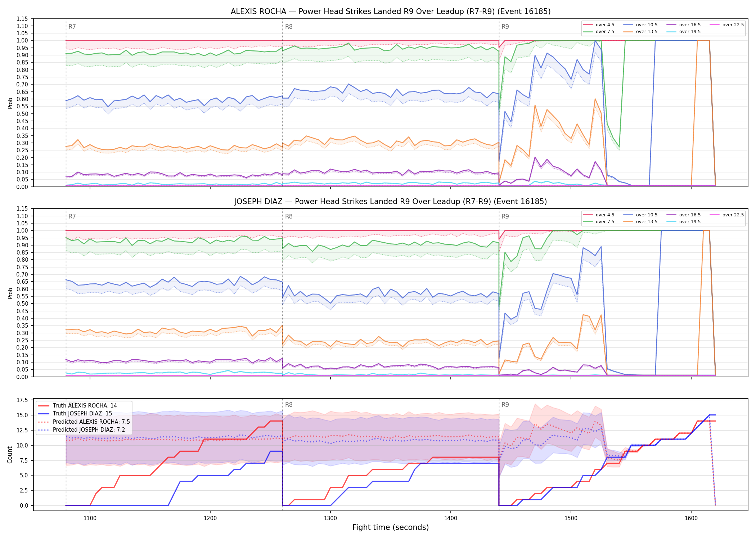This screenshot has height=540, width=756.
Task: Click the 1200 x-axis tick label
Action: [x=210, y=518]
